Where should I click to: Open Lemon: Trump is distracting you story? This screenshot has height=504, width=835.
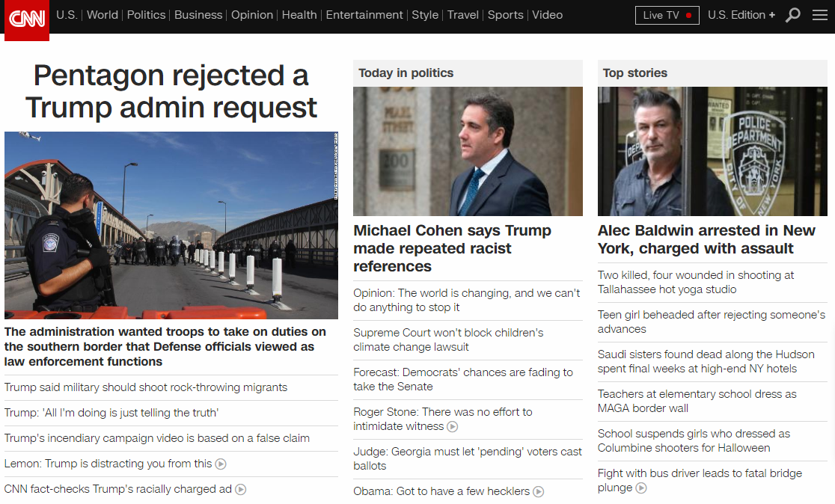point(108,464)
